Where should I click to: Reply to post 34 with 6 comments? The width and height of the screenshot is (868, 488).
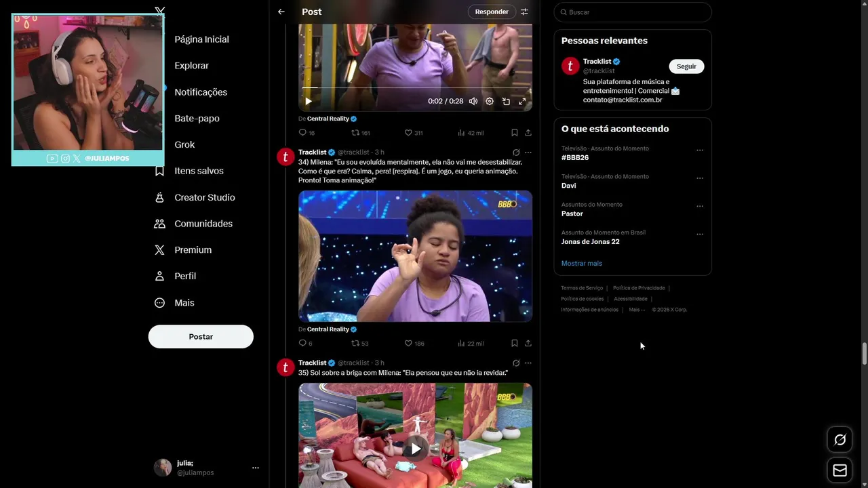click(305, 344)
